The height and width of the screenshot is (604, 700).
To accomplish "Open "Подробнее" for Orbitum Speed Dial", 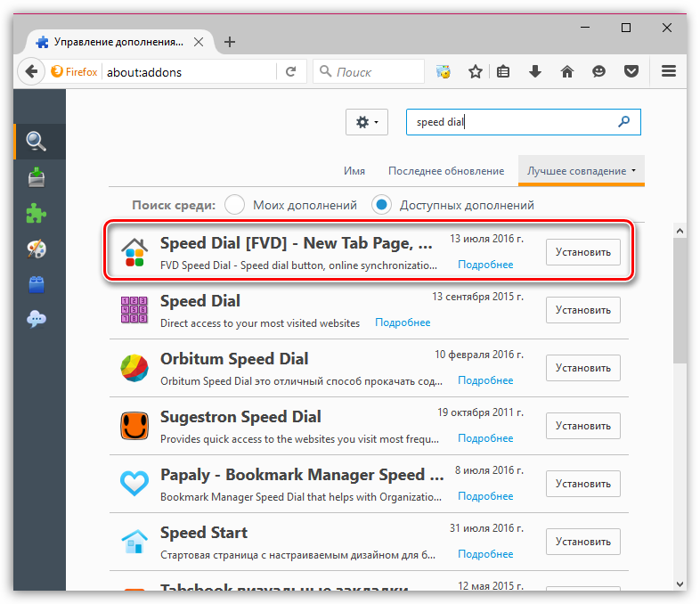I will coord(485,380).
